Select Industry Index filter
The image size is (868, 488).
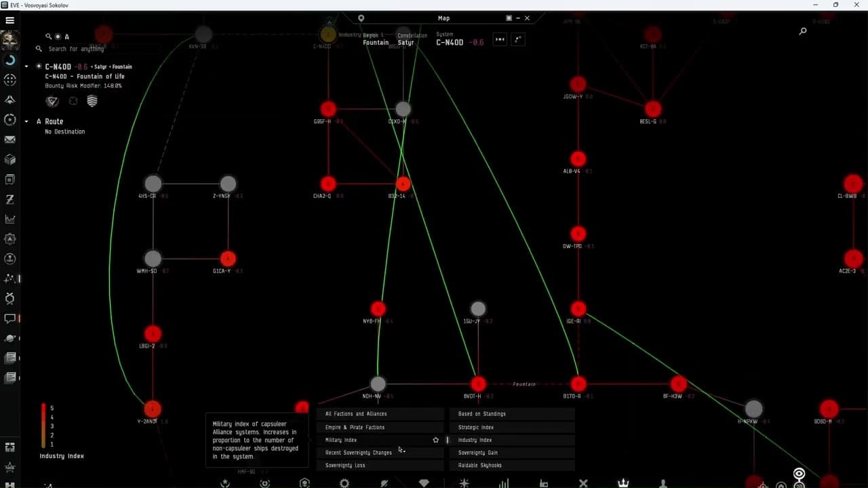512,440
